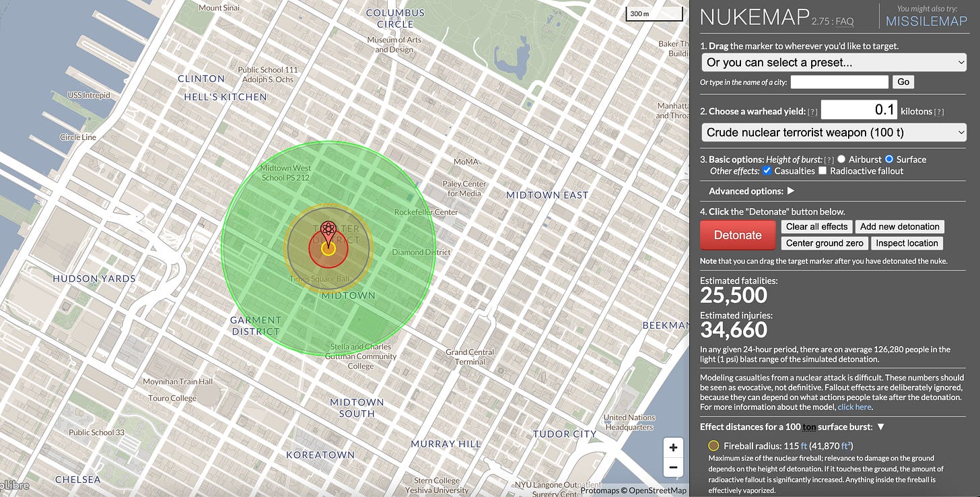Click the GARMENT DISTRICT map label
This screenshot has height=497, width=980.
point(255,326)
